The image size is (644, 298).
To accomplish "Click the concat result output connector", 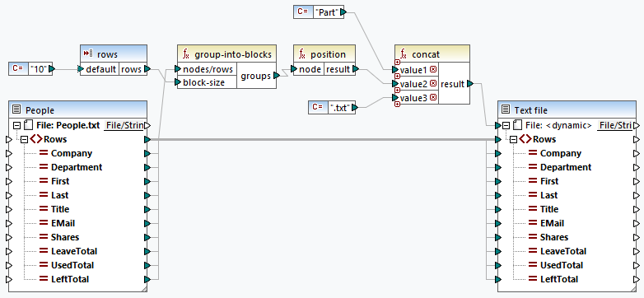I will tap(470, 84).
